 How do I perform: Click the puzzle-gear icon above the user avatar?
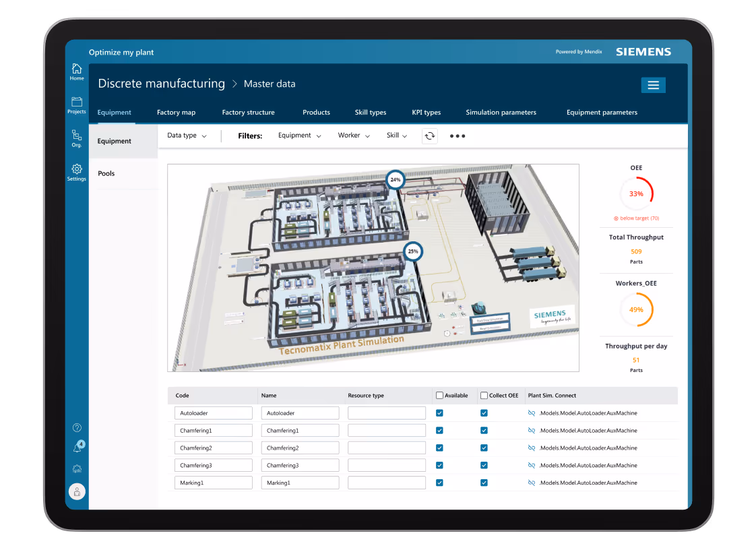tap(77, 469)
